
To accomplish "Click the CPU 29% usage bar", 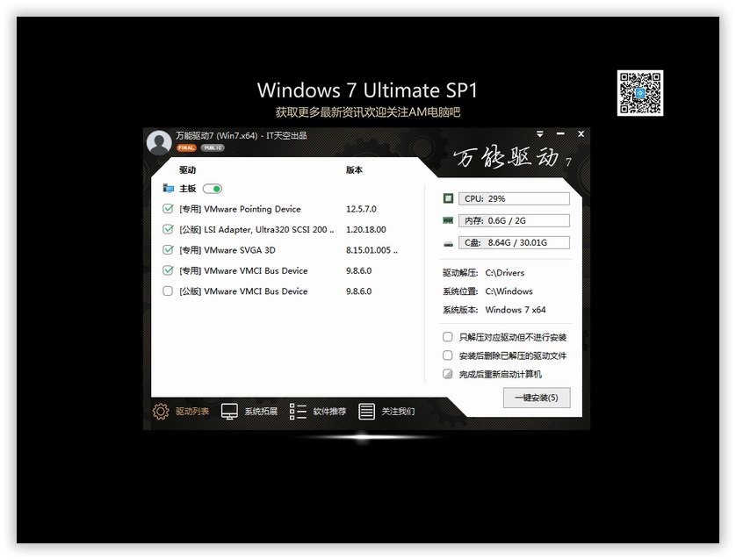I will (514, 198).
